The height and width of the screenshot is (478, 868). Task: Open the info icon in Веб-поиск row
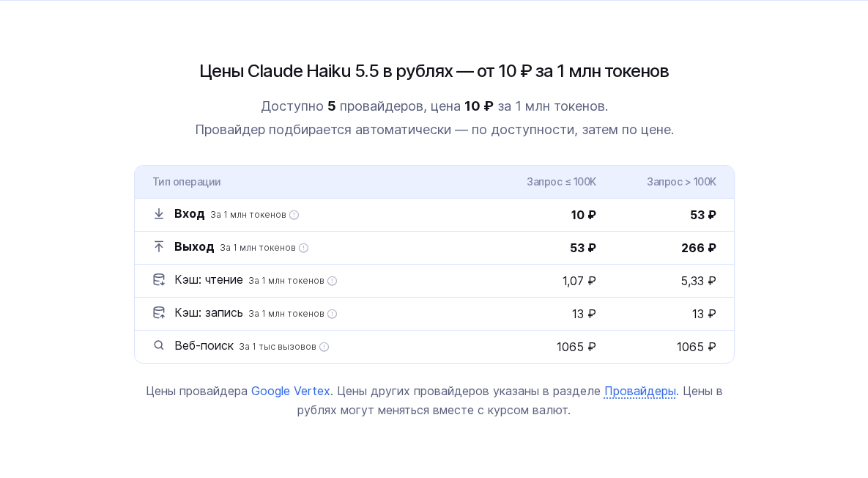pyautogui.click(x=324, y=347)
